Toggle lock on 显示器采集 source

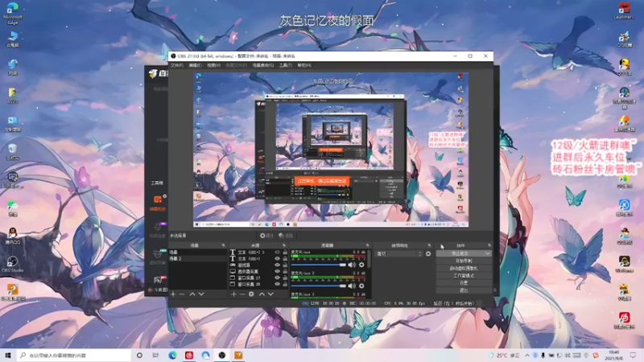285,271
